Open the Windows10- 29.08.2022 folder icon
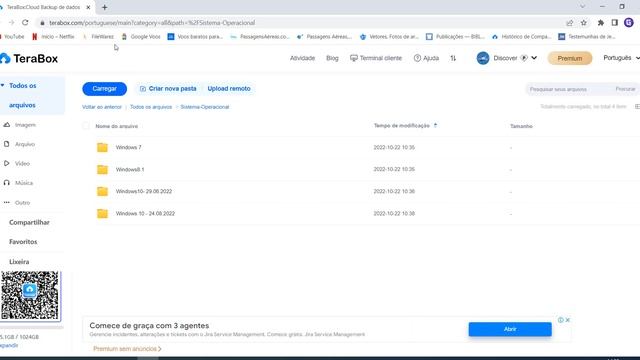The width and height of the screenshot is (640, 360). tap(102, 191)
